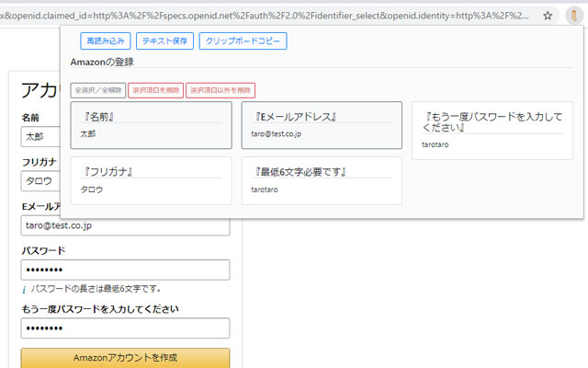This screenshot has width=588, height=368.
Task: Toggle selection of the 『名前』 card
Action: pyautogui.click(x=151, y=125)
